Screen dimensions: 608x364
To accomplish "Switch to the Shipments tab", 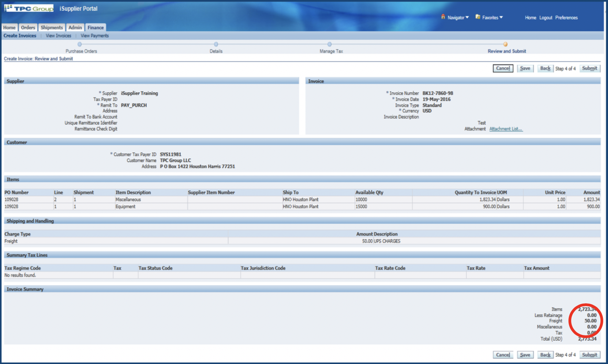I will pos(52,28).
